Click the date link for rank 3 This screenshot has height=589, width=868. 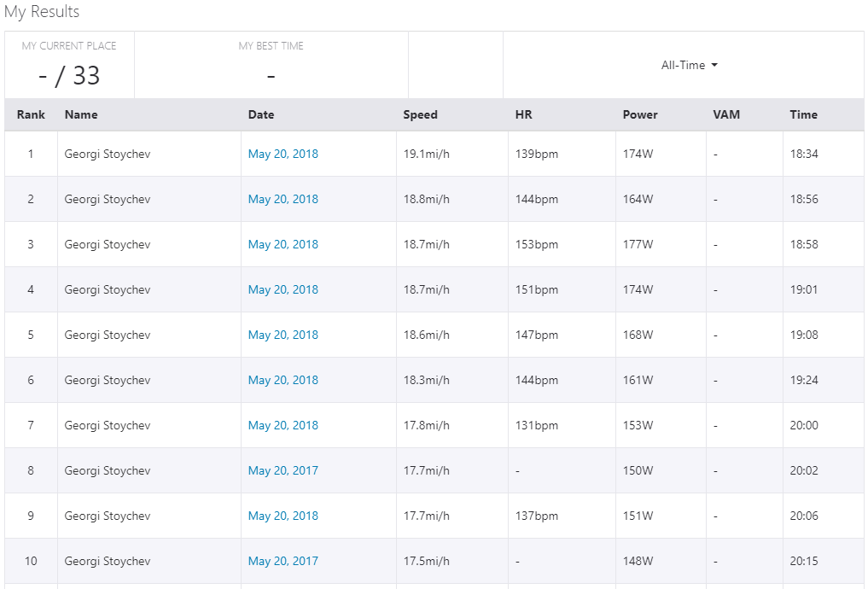tap(283, 245)
